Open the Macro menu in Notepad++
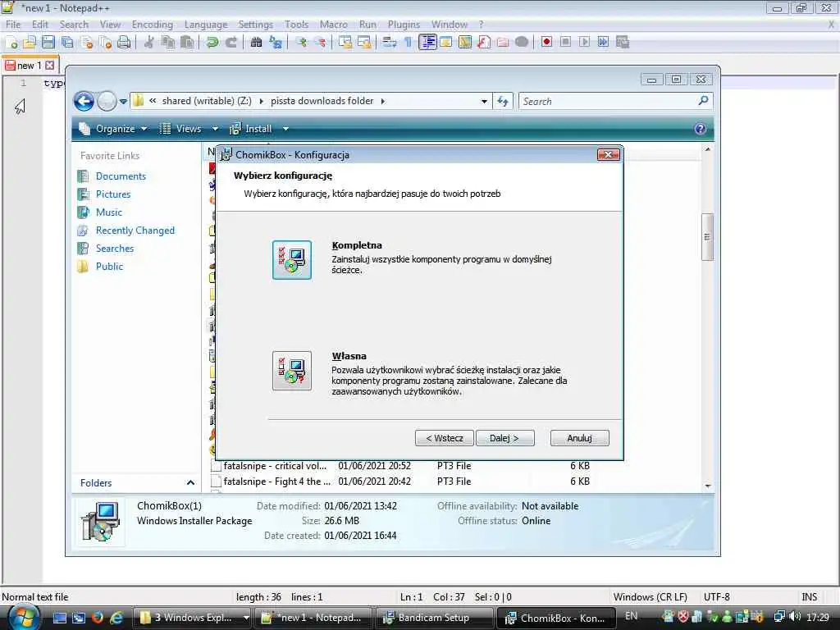The width and height of the screenshot is (840, 630). point(333,25)
